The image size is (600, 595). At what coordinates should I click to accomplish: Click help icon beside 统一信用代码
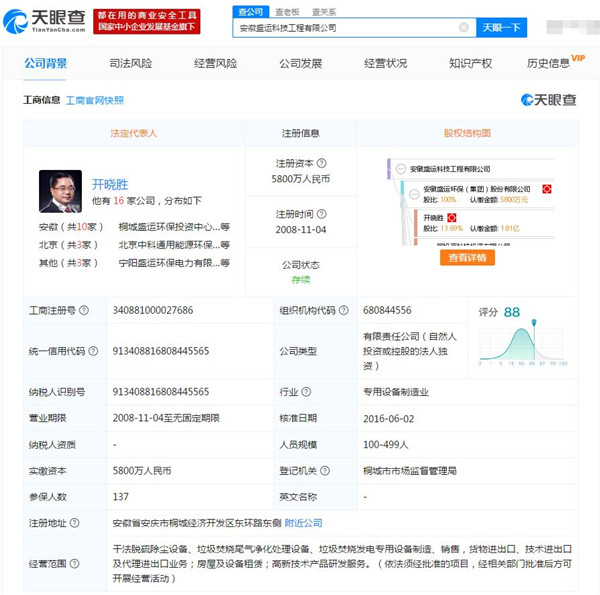93,351
